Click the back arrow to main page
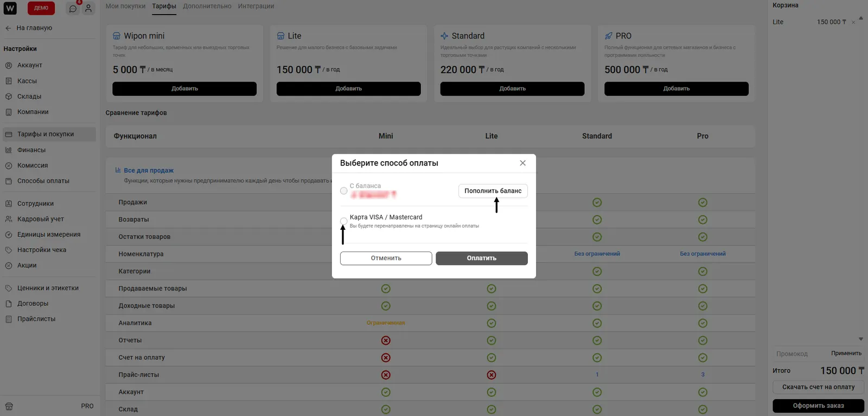The width and height of the screenshot is (868, 416). (8, 28)
